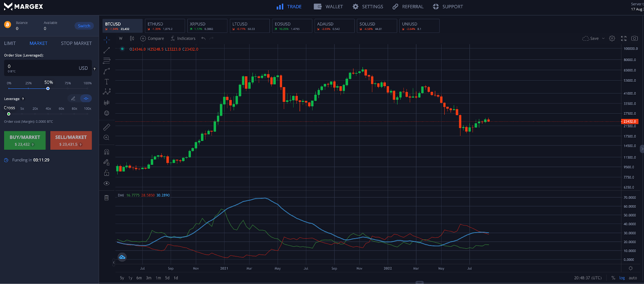Viewport: 644px width, 284px height.
Task: Expand the Save dropdown arrow
Action: coord(603,39)
